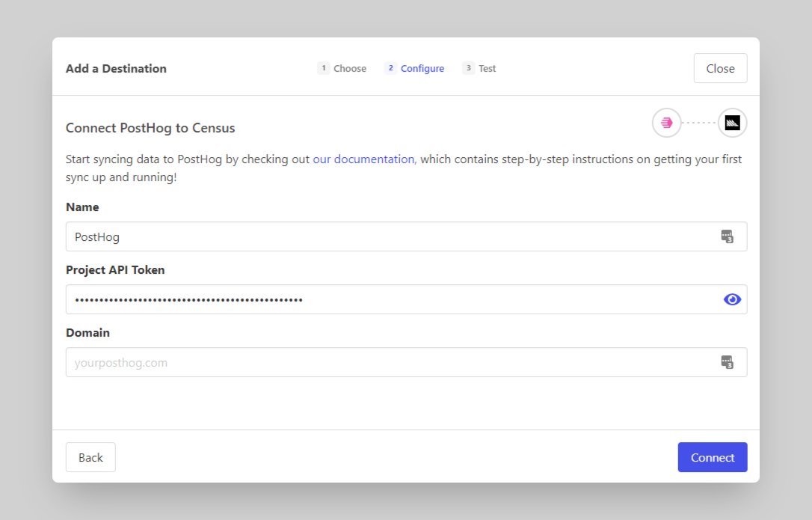Image resolution: width=812 pixels, height=520 pixels.
Task: Click the 'Connect PostHog to Census' heading
Action: [x=150, y=128]
